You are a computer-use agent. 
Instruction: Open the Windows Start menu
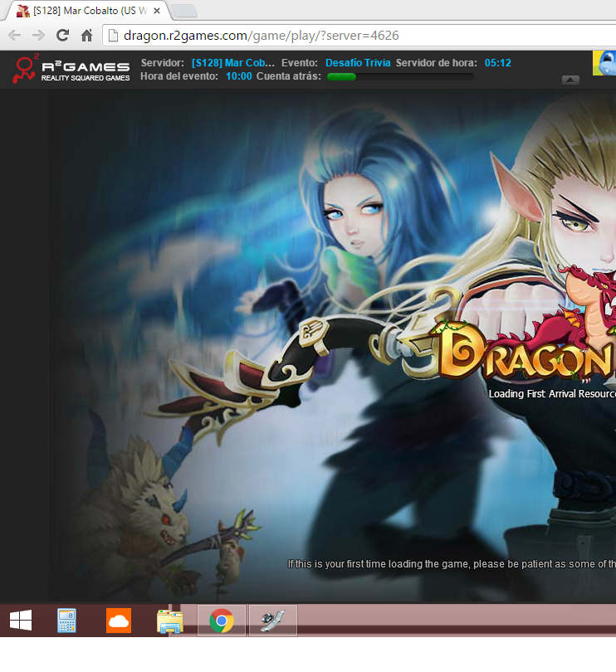tap(21, 621)
